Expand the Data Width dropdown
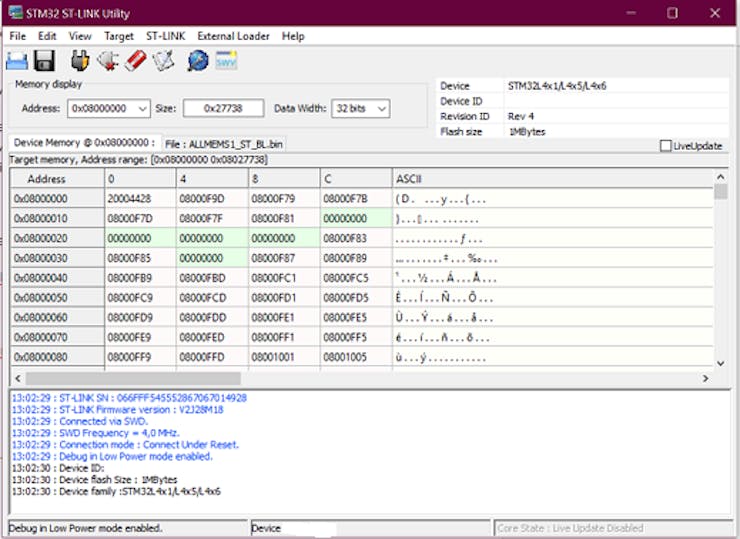 coord(382,109)
